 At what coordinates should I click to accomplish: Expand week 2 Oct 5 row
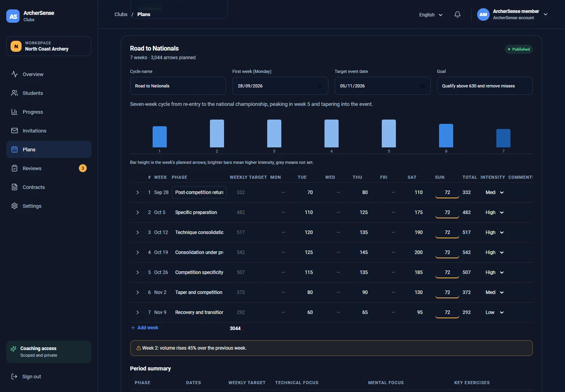[138, 212]
